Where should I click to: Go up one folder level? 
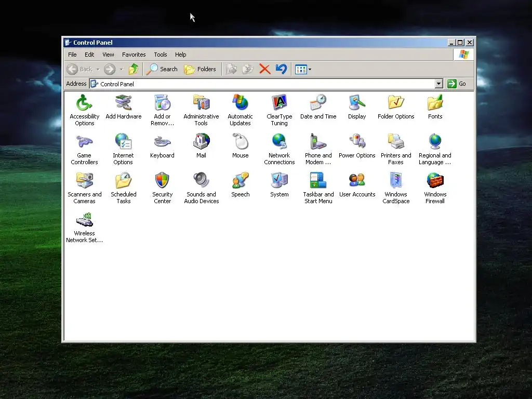tap(134, 69)
